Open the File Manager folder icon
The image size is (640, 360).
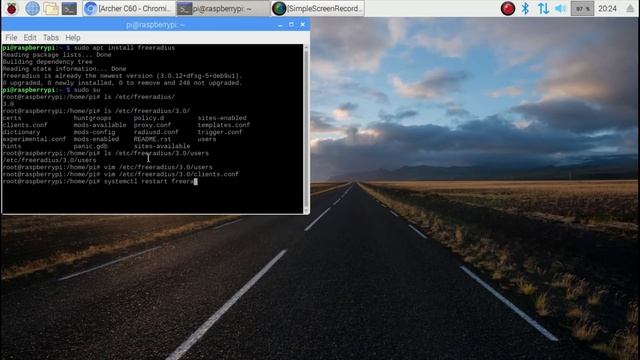click(51, 8)
